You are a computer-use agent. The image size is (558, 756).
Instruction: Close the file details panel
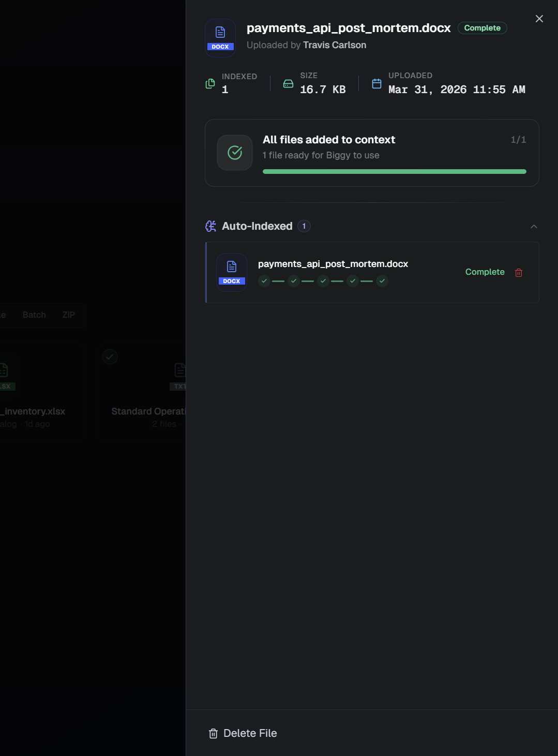[x=539, y=19]
